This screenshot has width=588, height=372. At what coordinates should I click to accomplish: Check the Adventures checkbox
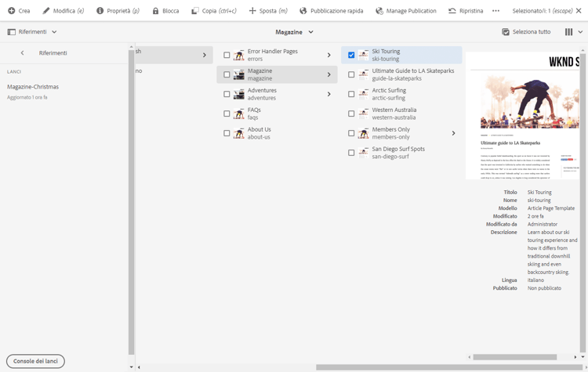pyautogui.click(x=227, y=94)
